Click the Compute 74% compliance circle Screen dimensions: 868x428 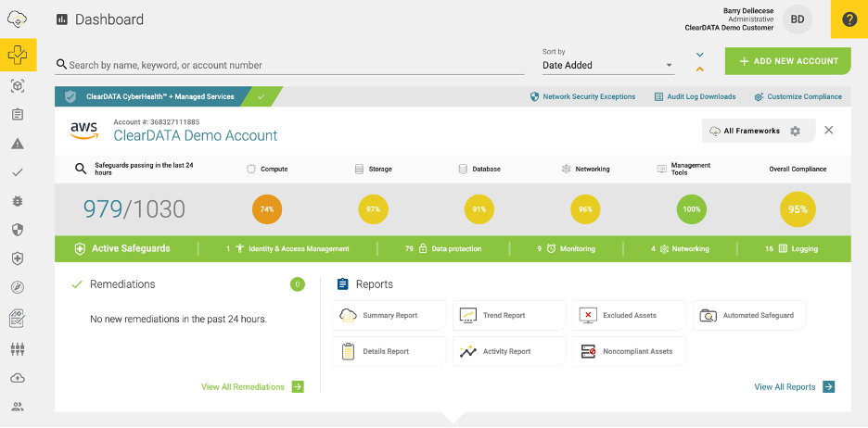267,209
